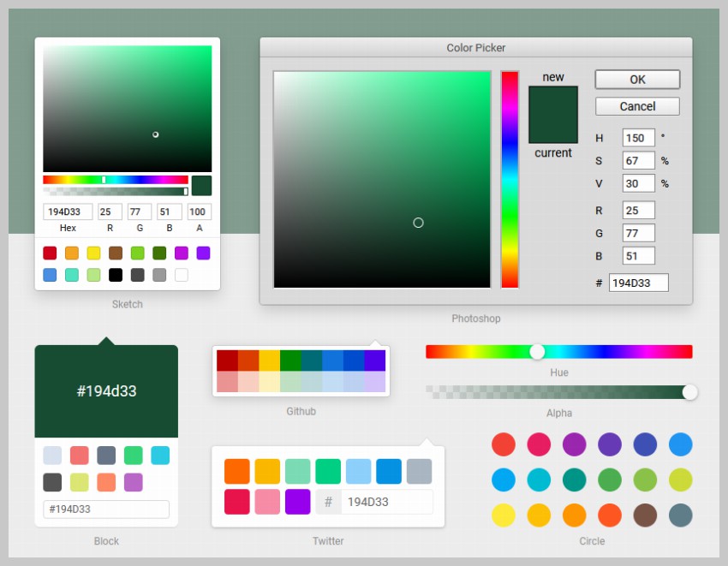Select the dark red swatch in Github picker
Image resolution: width=728 pixels, height=566 pixels.
pos(227,360)
